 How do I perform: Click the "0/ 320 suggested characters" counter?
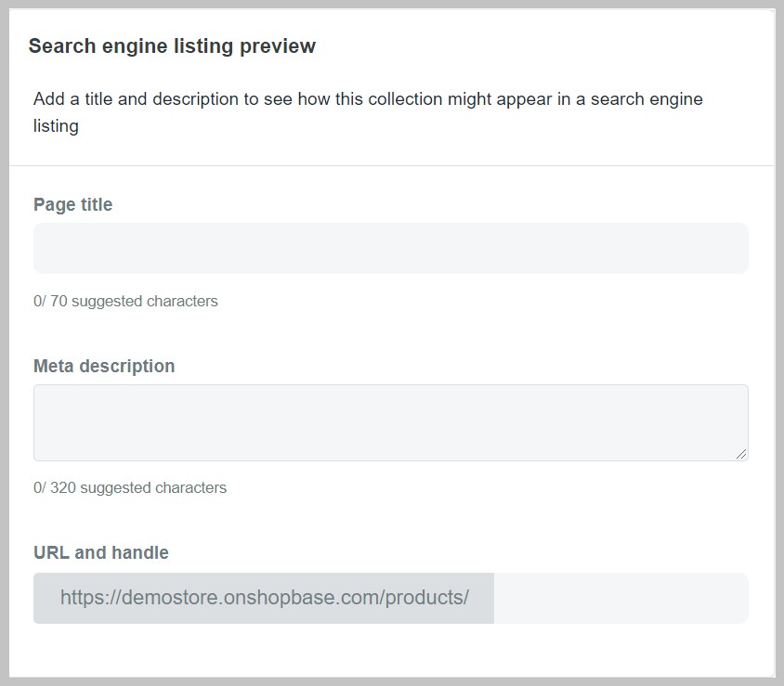point(130,487)
